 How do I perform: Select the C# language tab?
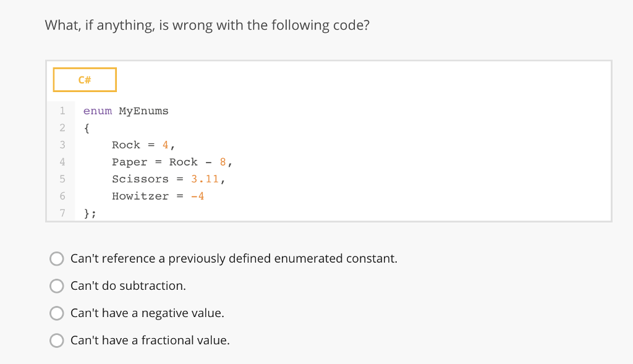85,80
